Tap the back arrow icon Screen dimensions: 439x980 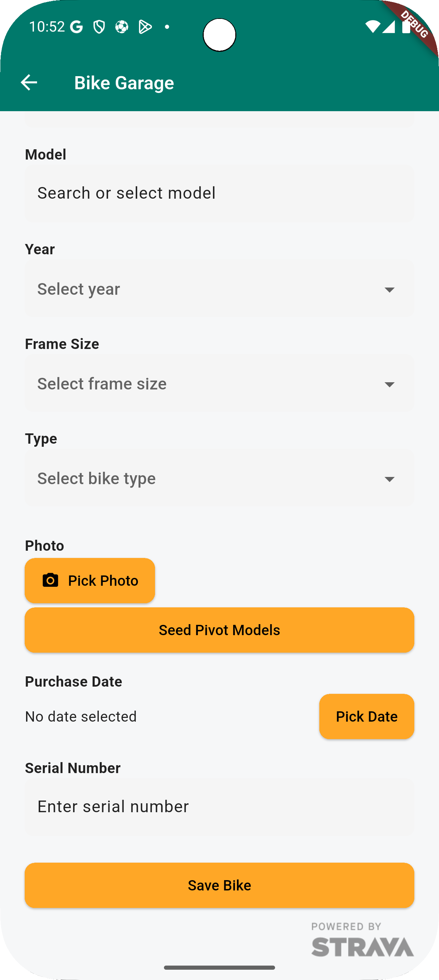[x=29, y=83]
